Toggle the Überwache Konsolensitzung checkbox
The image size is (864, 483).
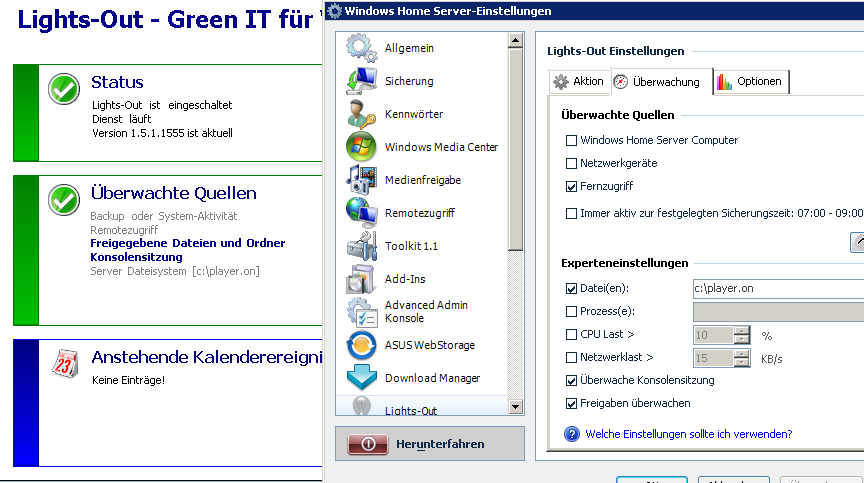click(x=572, y=381)
